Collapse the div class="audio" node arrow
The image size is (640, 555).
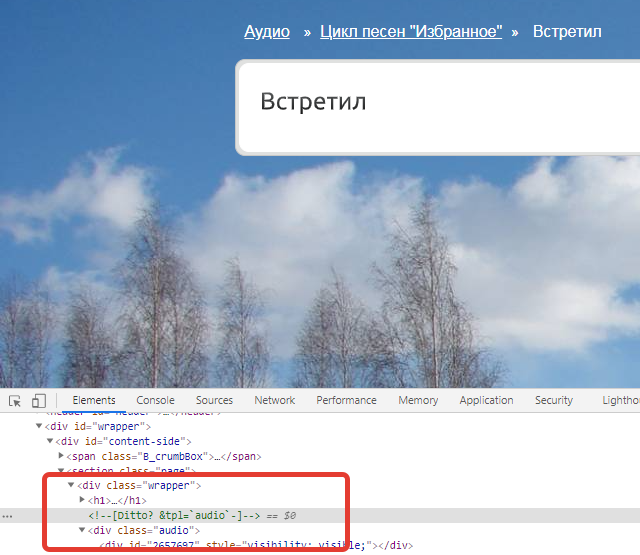tap(82, 530)
